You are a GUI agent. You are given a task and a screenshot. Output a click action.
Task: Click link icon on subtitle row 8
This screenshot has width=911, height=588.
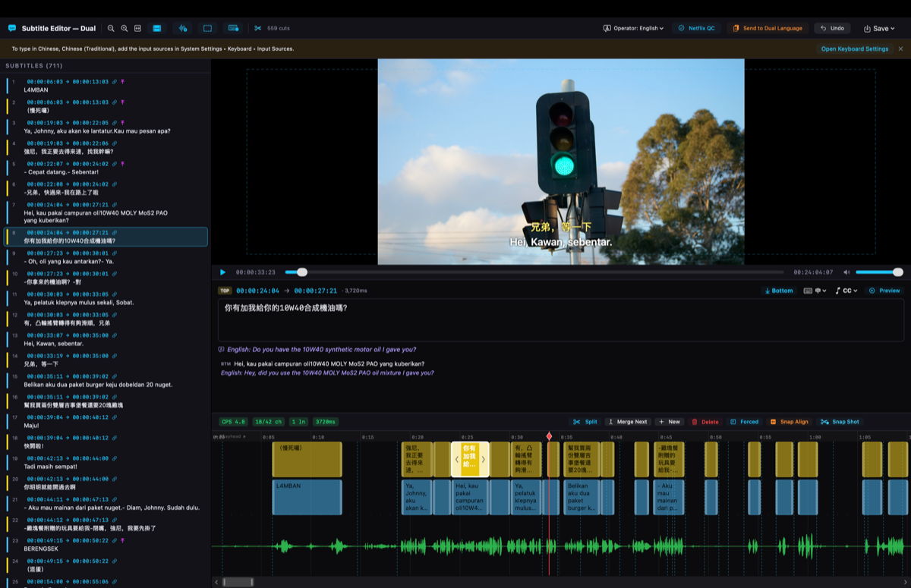(115, 233)
